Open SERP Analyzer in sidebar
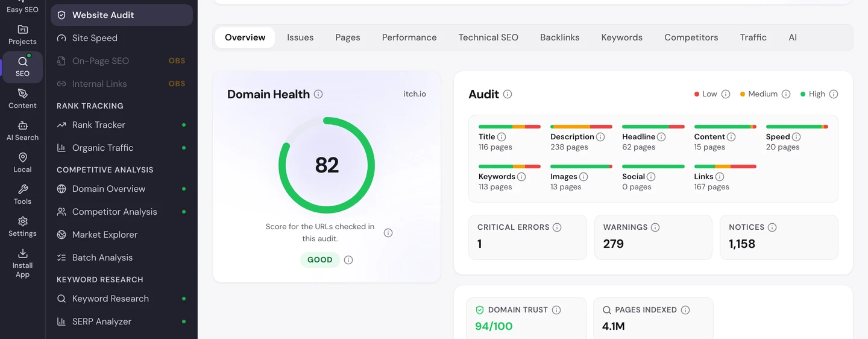 coord(122,322)
